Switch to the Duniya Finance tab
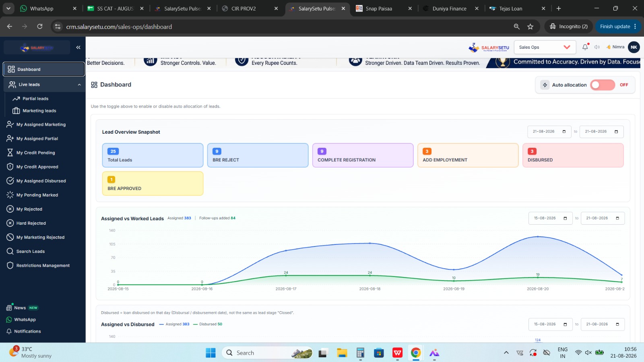644x362 pixels. click(x=451, y=8)
